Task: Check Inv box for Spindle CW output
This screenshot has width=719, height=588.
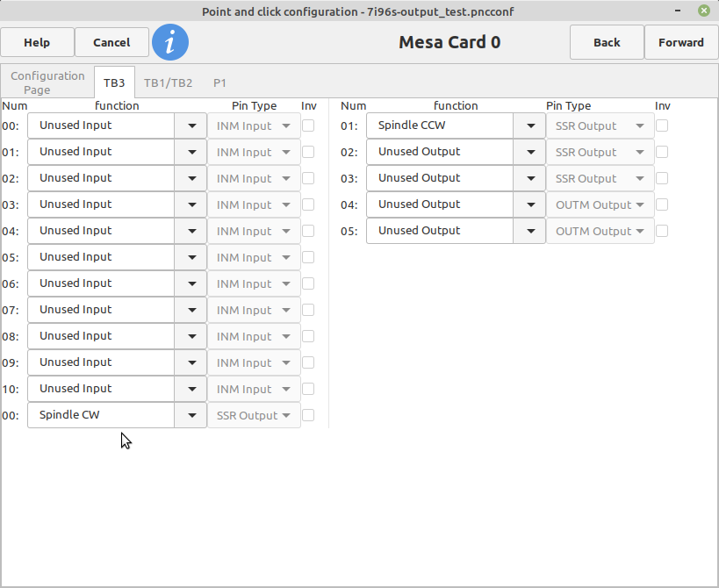Action: click(x=308, y=415)
